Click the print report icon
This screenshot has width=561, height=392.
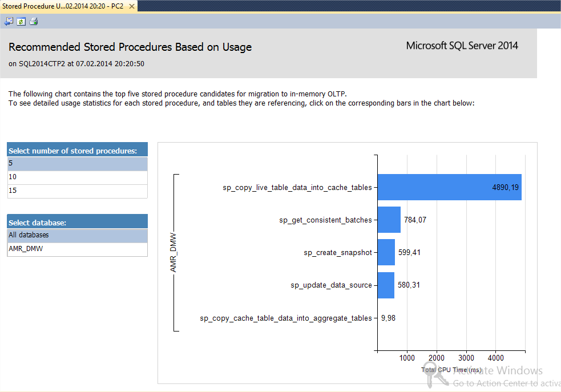[34, 22]
